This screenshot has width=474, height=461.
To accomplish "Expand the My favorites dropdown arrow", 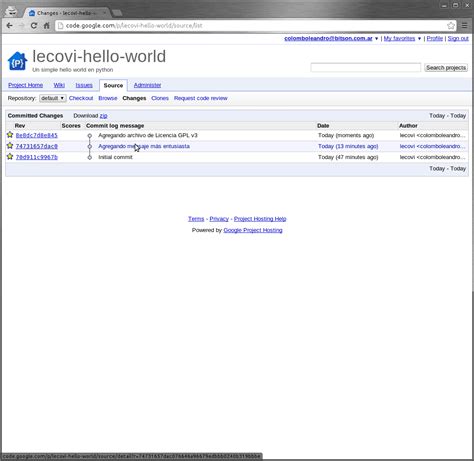I will point(419,39).
